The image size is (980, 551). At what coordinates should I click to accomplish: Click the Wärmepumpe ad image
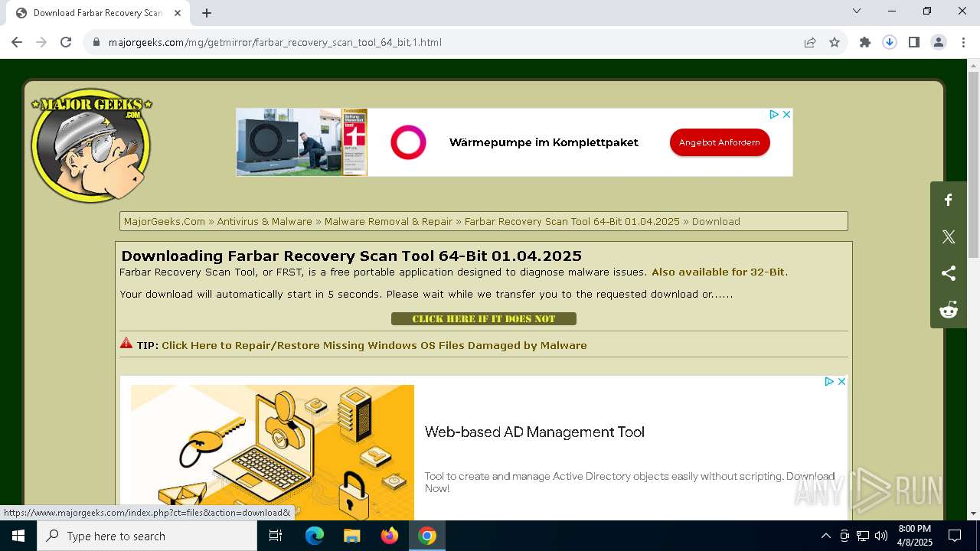tap(302, 142)
